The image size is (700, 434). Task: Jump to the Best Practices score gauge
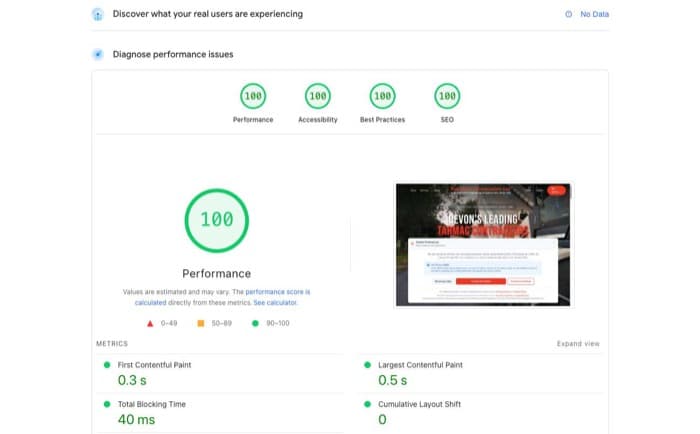(383, 96)
